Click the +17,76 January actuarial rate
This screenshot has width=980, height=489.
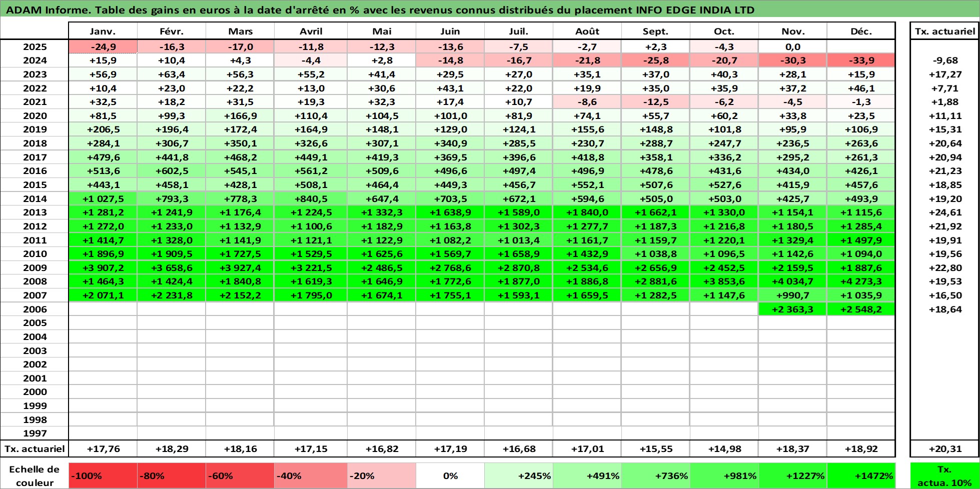coord(103,448)
